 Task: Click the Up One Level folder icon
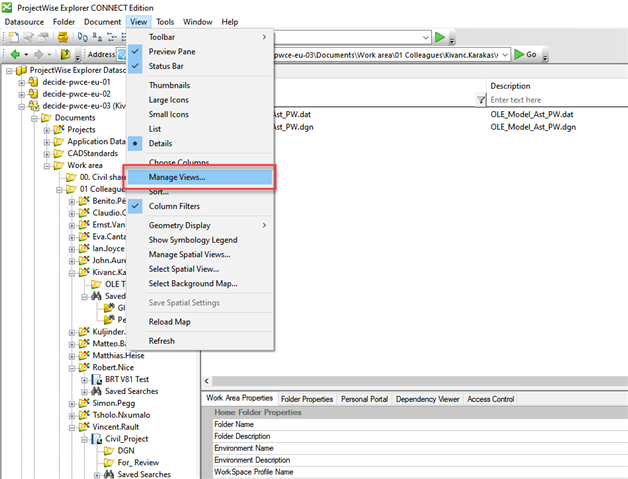65,54
